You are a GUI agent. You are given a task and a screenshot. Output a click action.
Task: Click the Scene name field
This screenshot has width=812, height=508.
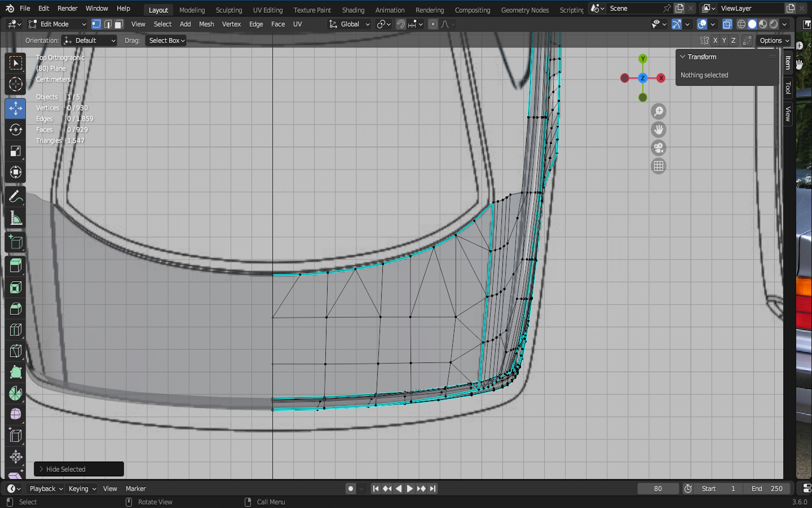635,8
